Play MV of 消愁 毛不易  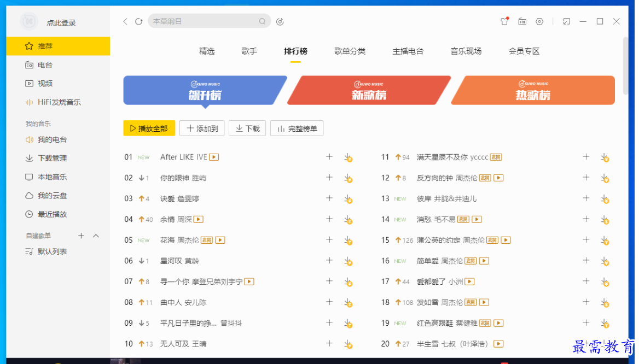[477, 220]
